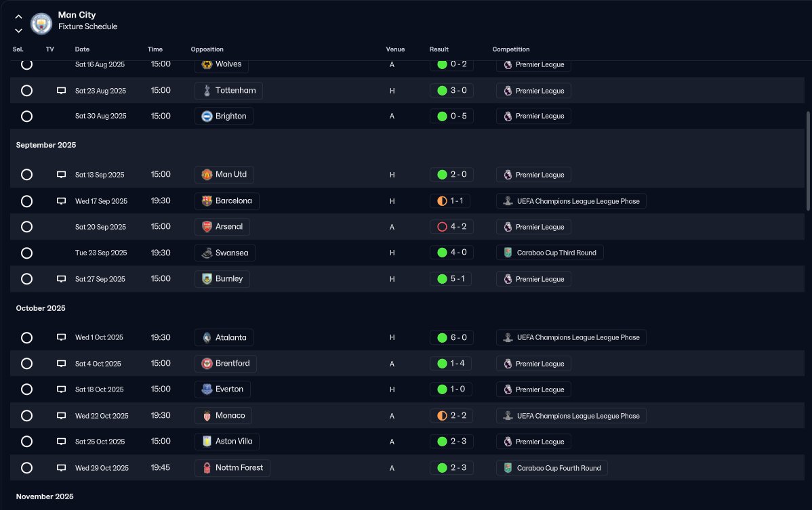Go to previous team with up chevron
812x510 pixels.
pyautogui.click(x=18, y=17)
